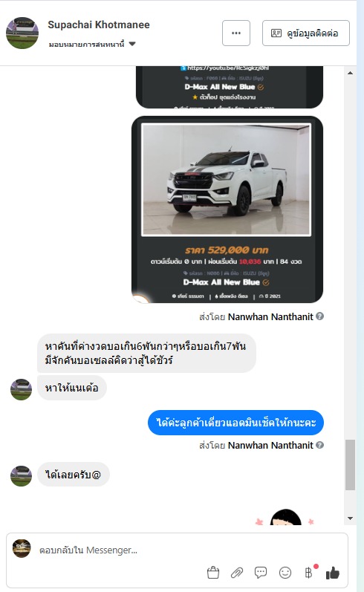Click scrollbar up arrow in chat
The width and height of the screenshot is (364, 592).
pyautogui.click(x=350, y=73)
